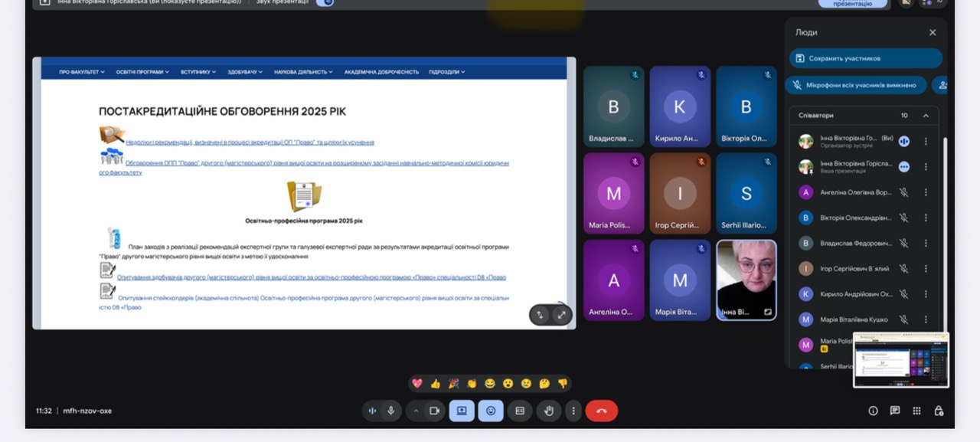Image resolution: width=980 pixels, height=442 pixels.
Task: Toggle the microphone on or off
Action: tap(391, 411)
